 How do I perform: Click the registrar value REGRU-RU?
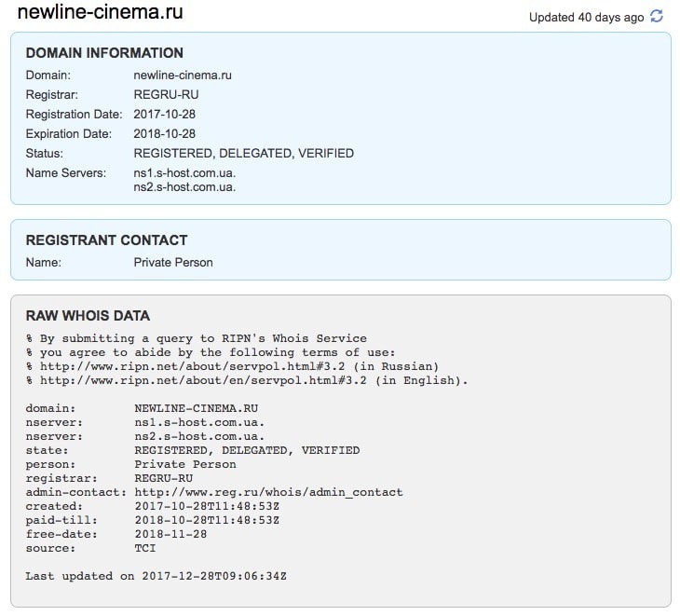pyautogui.click(x=166, y=94)
